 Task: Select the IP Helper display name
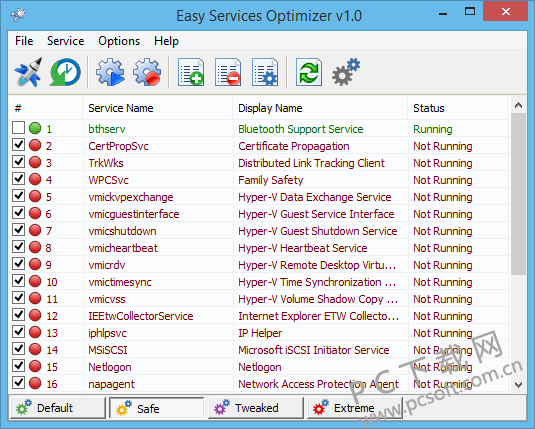260,333
